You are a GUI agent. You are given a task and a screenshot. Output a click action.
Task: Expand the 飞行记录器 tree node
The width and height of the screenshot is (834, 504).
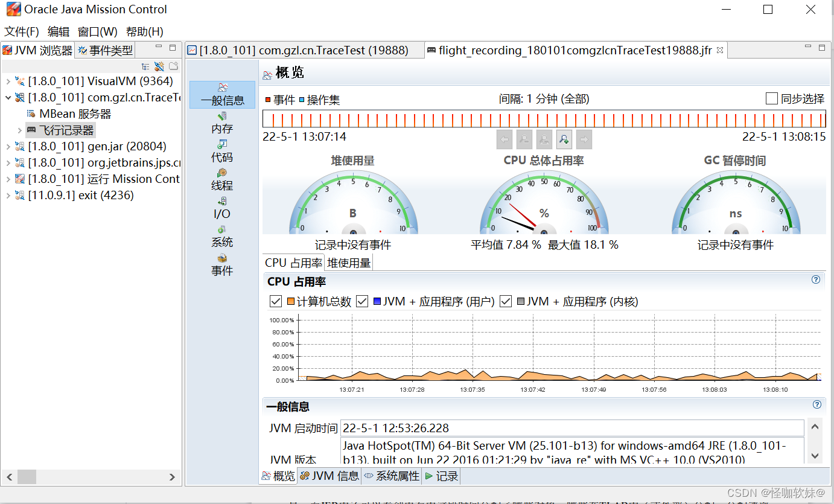pyautogui.click(x=19, y=130)
